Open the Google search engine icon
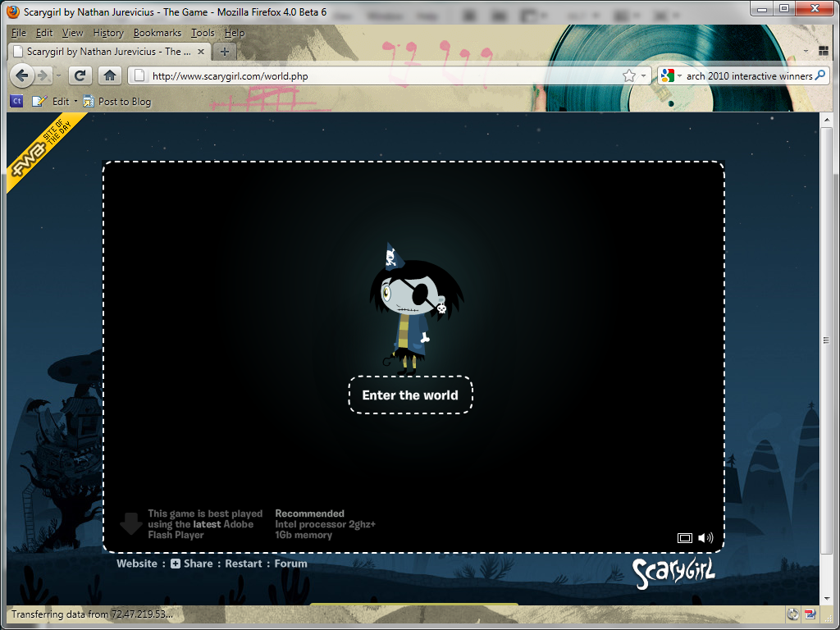This screenshot has width=840, height=630. [x=668, y=76]
